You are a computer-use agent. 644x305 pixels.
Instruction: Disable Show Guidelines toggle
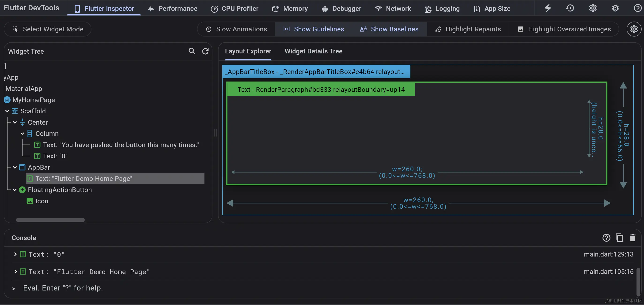click(314, 29)
